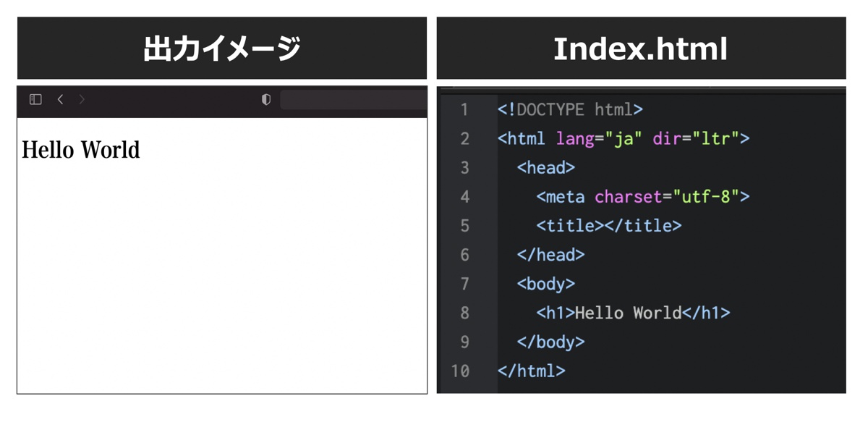This screenshot has height=438, width=868.
Task: Switch to the Index.html panel header
Action: [640, 47]
